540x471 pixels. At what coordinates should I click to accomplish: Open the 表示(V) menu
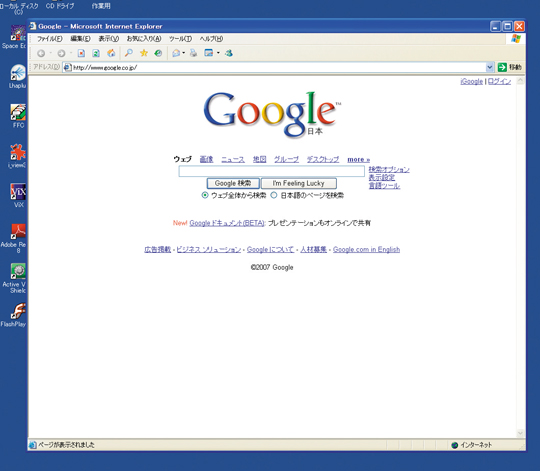tap(109, 39)
